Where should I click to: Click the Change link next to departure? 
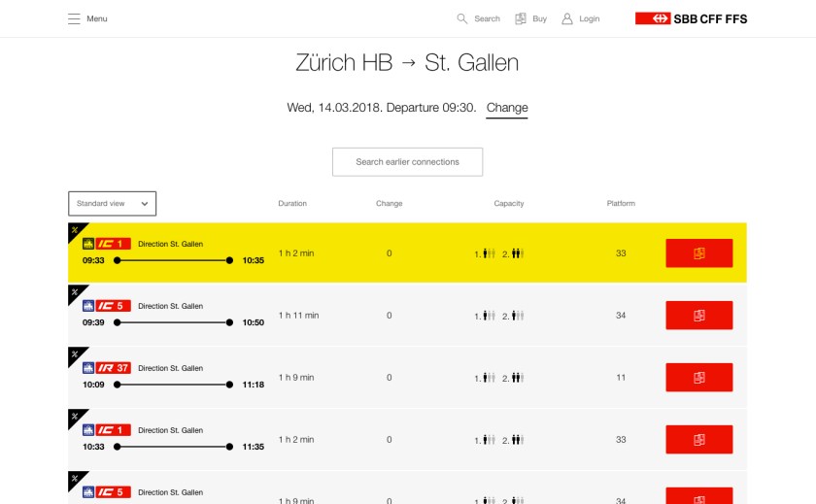(x=506, y=108)
